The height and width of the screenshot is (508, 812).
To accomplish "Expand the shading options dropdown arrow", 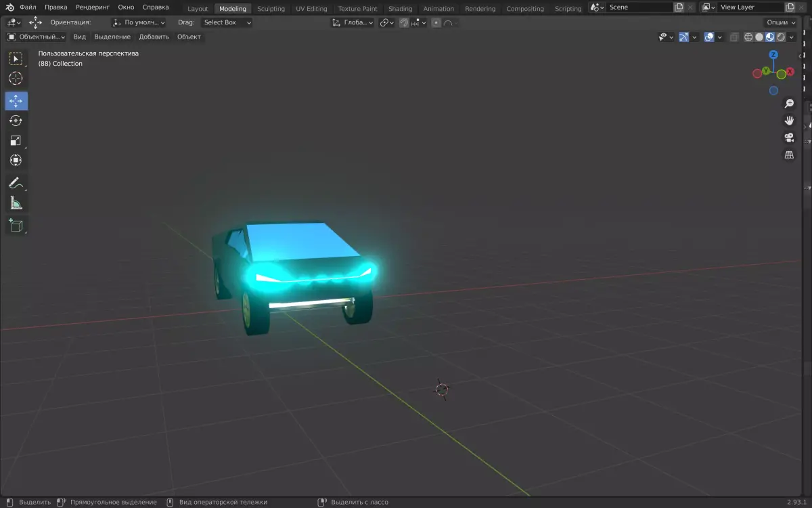I will 791,37.
